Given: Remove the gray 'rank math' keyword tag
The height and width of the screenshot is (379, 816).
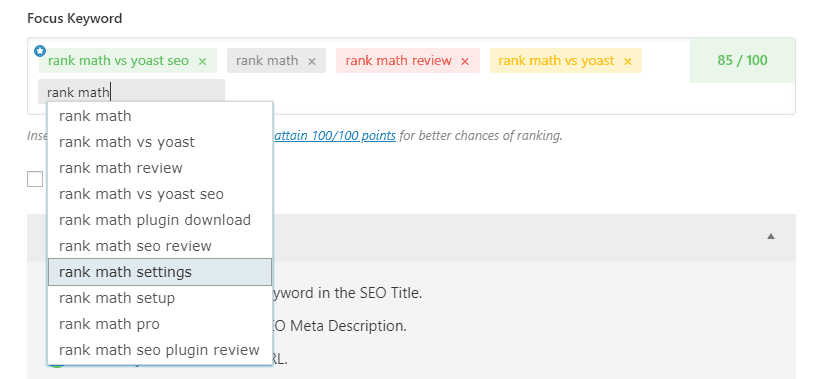Looking at the screenshot, I should [312, 61].
